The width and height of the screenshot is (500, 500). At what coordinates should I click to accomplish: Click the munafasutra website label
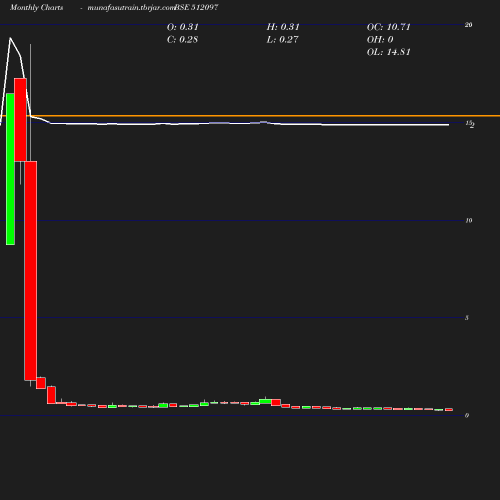click(x=131, y=8)
